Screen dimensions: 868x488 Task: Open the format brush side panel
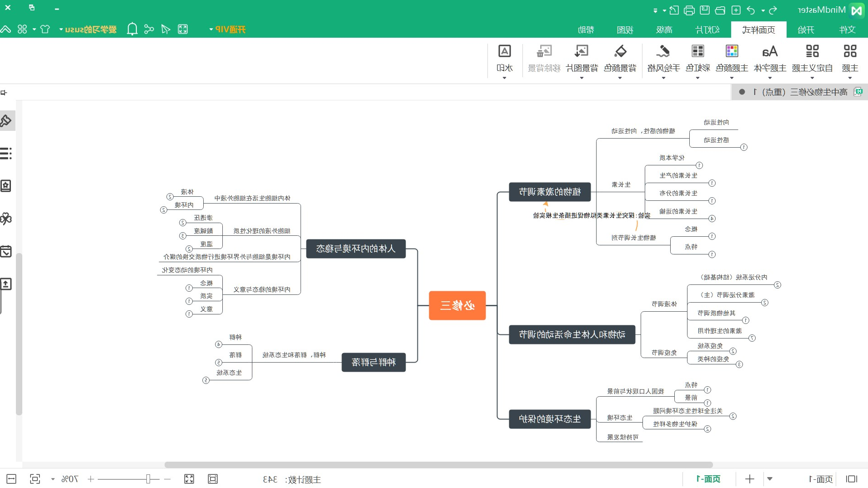click(x=6, y=120)
